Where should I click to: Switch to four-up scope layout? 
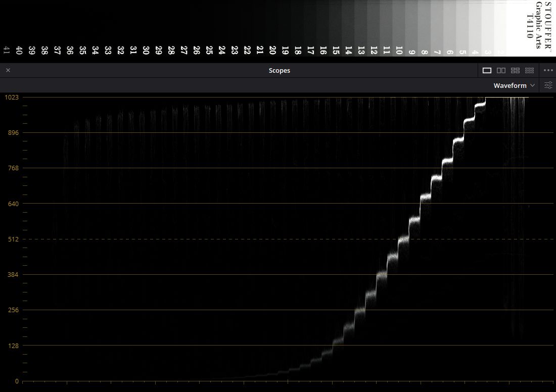(515, 71)
